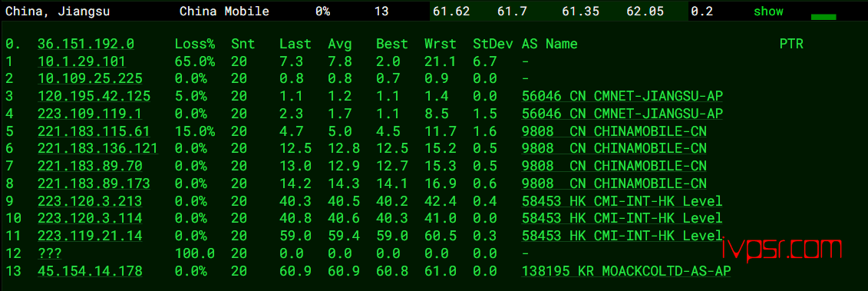This screenshot has width=868, height=291.
Task: Open hop 4 IP link 223.109.119.1
Action: tap(90, 114)
